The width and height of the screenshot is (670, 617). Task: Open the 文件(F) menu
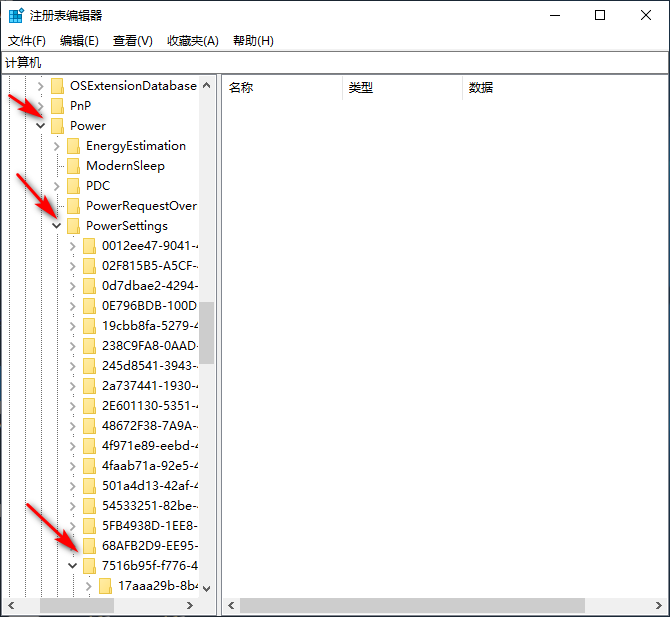(x=27, y=40)
